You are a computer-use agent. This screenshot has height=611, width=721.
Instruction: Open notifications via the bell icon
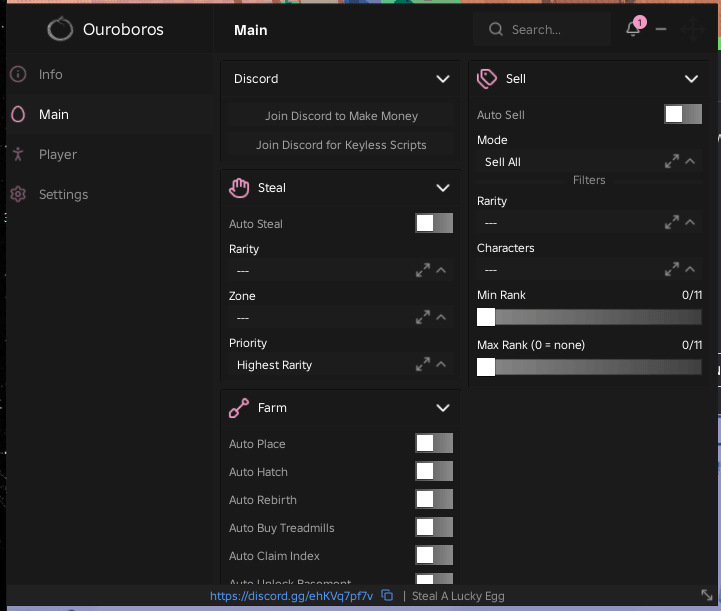[633, 29]
